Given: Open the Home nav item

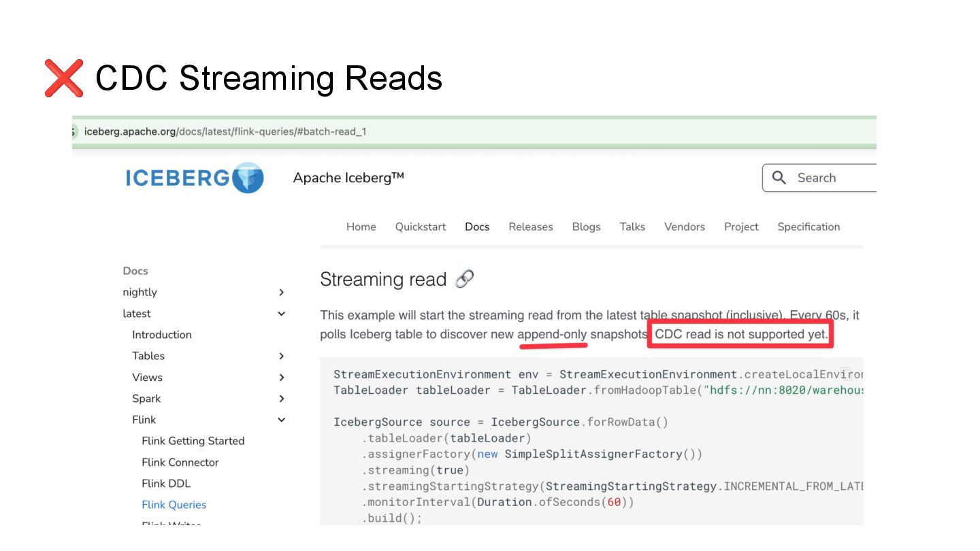Looking at the screenshot, I should click(361, 227).
